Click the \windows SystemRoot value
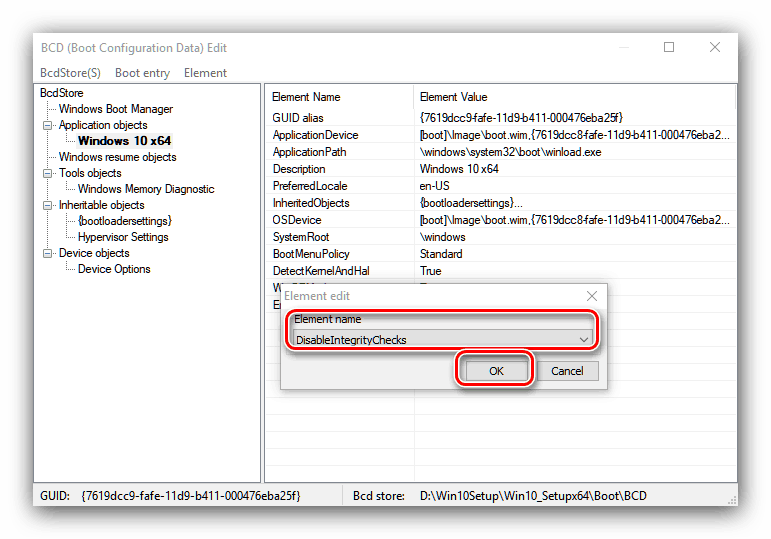Screen dimensions: 771x539 [442, 237]
